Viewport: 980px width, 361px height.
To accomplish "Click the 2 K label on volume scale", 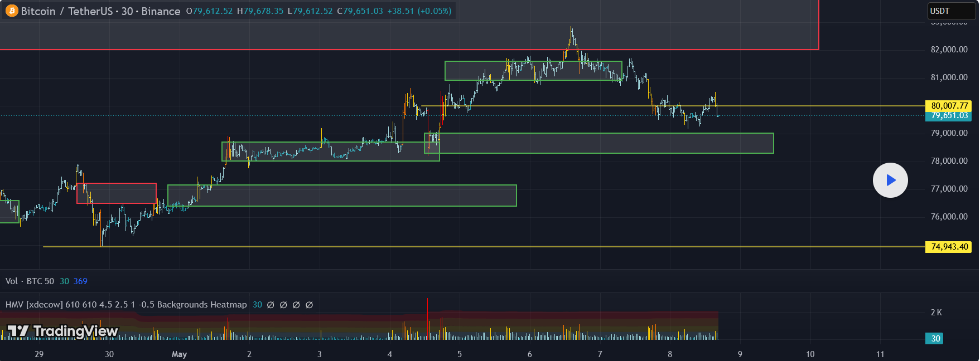I will coord(936,313).
